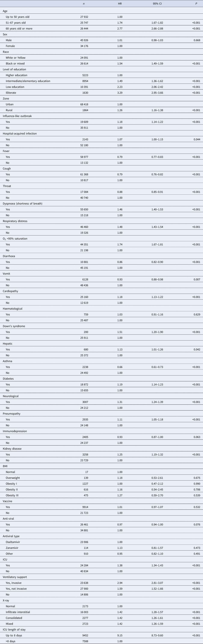Click the 'Level of education' category heading
This screenshot has height=644, width=203.
pos(14,69)
